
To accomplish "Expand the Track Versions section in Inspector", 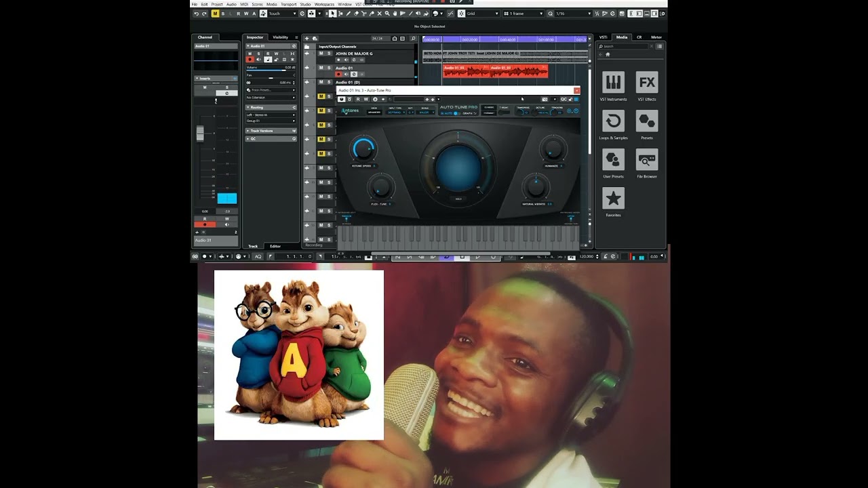I will tap(271, 131).
